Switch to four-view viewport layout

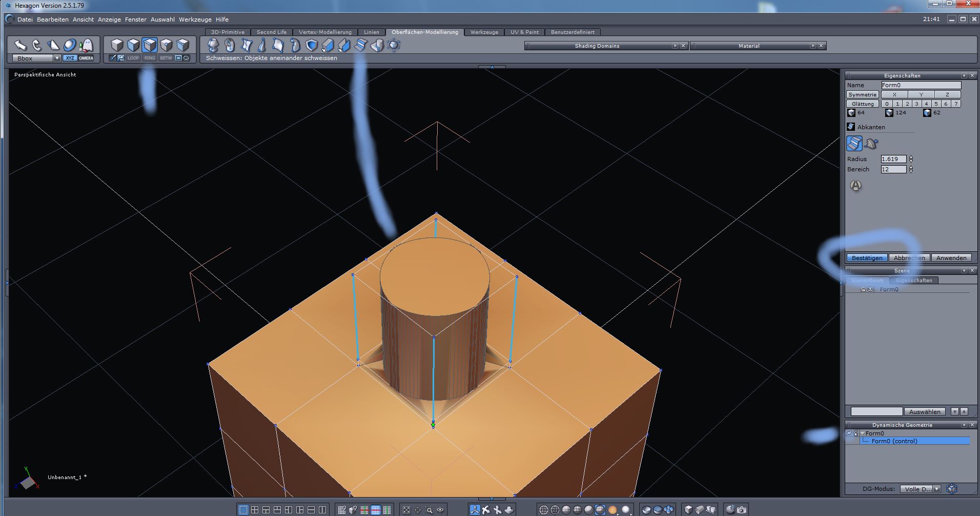[x=255, y=510]
